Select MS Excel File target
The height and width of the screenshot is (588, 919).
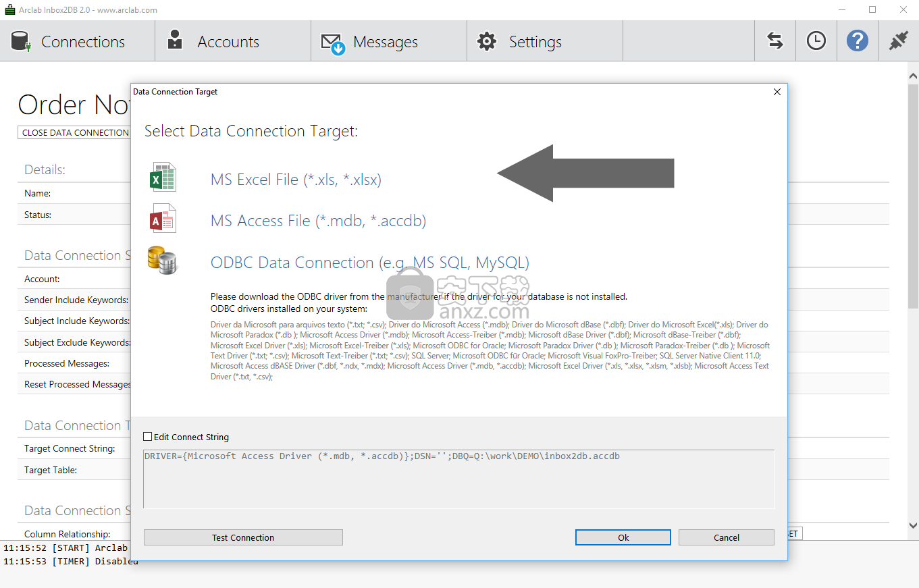pyautogui.click(x=296, y=180)
